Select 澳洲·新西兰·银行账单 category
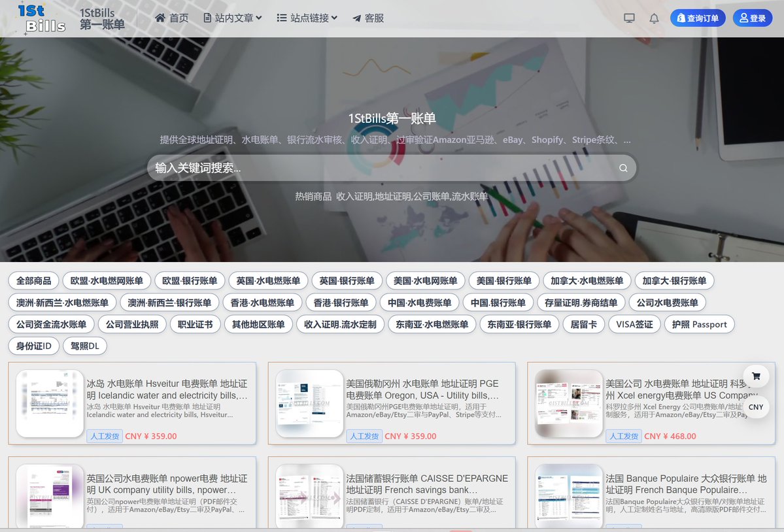Viewport: 784px width, 532px height. coord(169,303)
